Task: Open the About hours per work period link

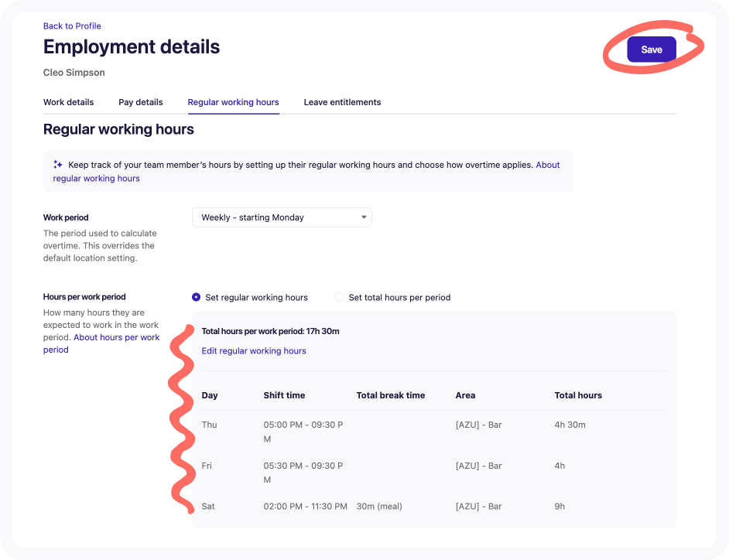Action: tap(116, 336)
